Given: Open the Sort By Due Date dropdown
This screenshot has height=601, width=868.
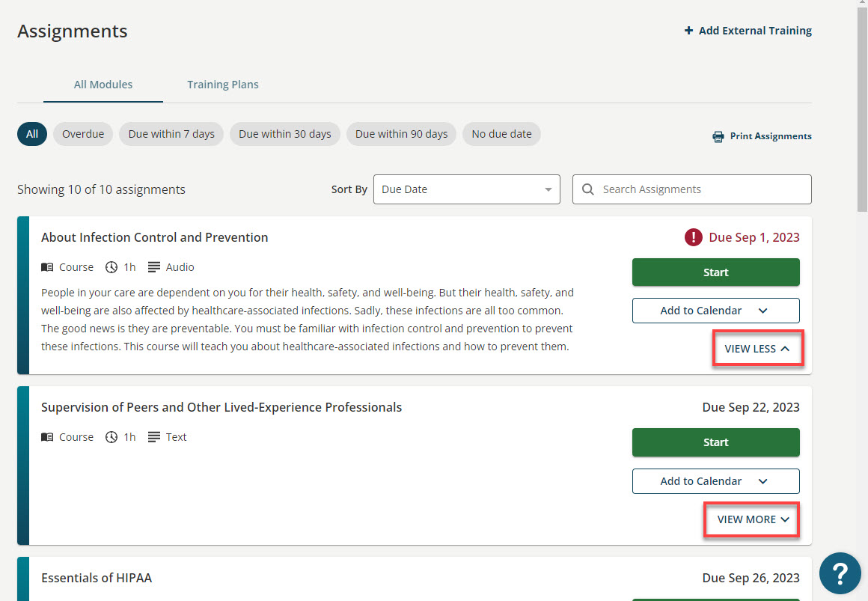Looking at the screenshot, I should 466,189.
